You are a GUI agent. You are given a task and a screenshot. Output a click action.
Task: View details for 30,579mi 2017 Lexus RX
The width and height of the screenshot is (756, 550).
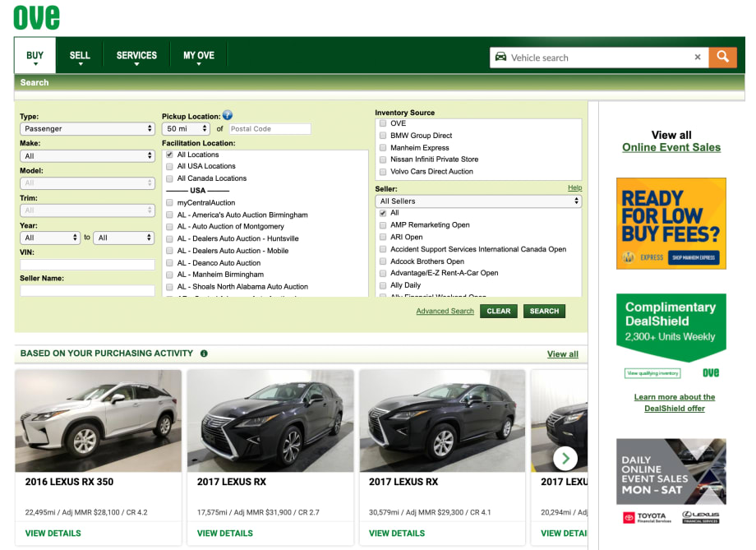tap(397, 533)
